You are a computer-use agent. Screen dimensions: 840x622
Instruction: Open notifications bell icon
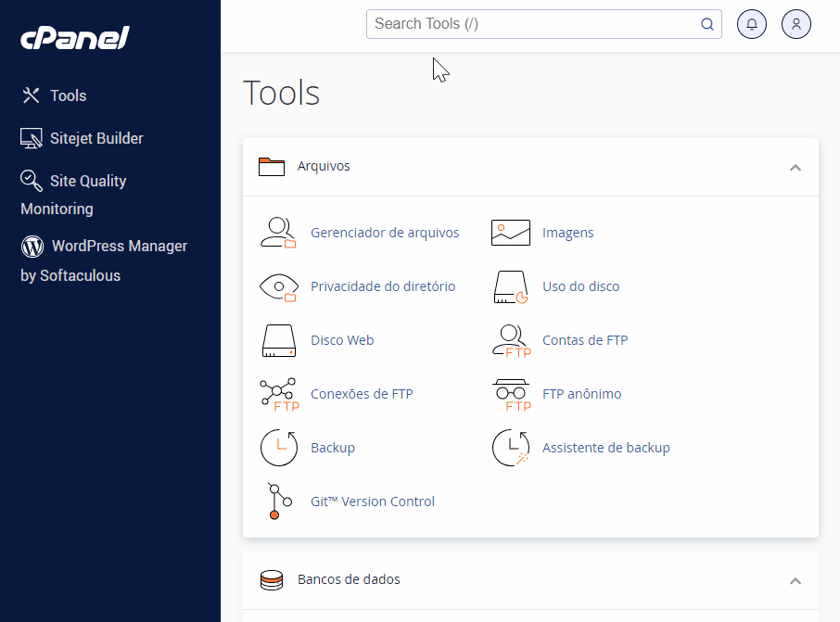752,24
